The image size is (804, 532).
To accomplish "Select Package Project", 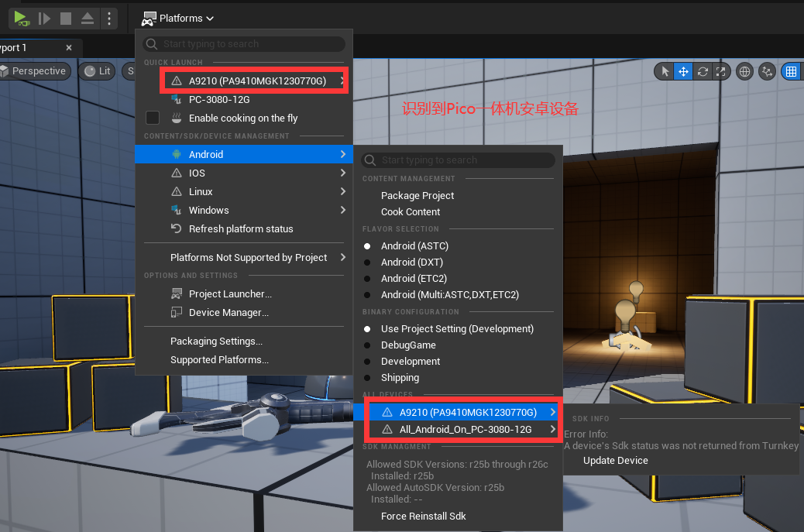I will (x=417, y=195).
